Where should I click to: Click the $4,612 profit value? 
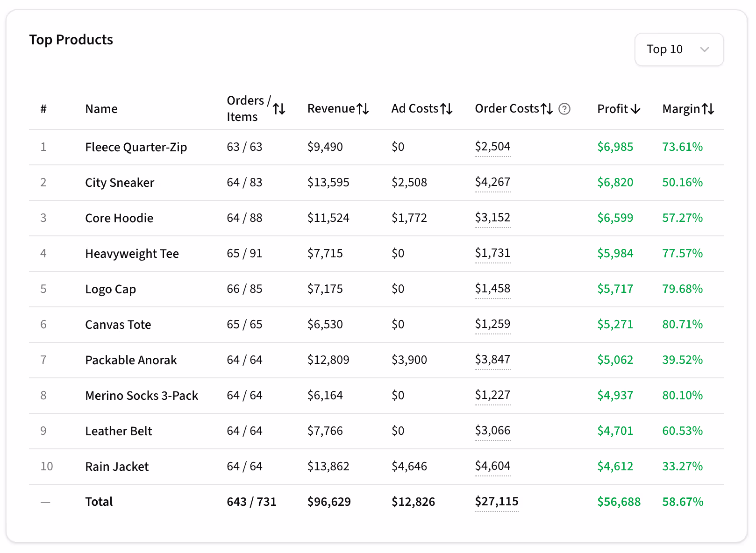click(x=615, y=467)
